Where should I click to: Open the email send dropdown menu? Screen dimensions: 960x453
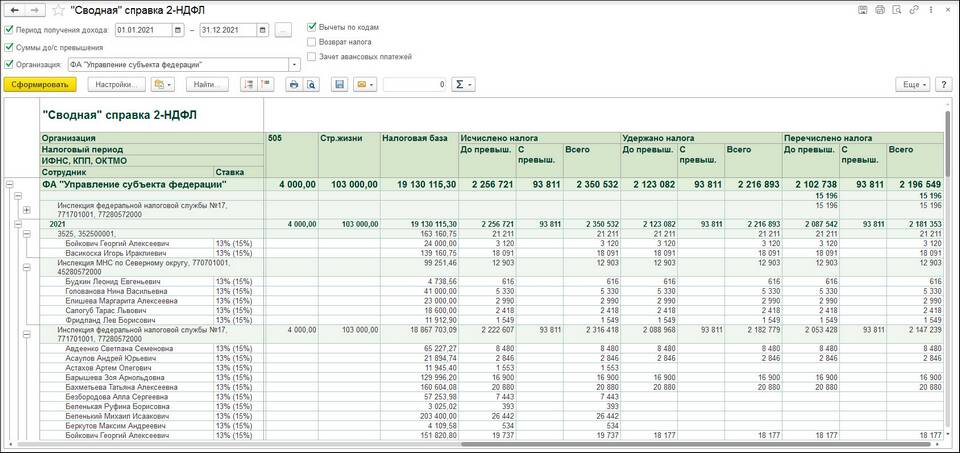pos(364,85)
